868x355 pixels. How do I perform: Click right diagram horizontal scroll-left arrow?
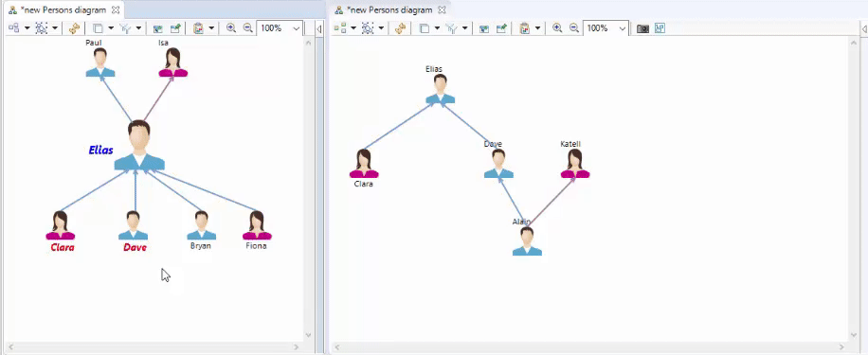click(x=336, y=347)
